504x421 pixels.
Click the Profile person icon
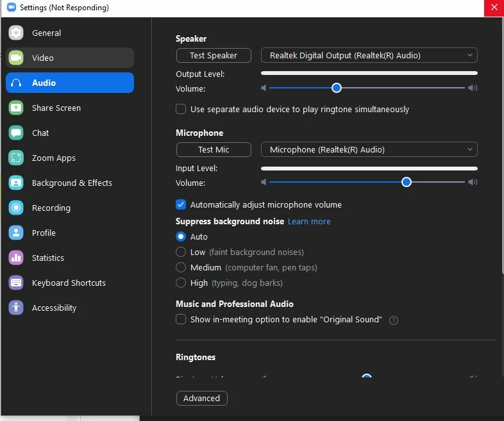pos(16,233)
